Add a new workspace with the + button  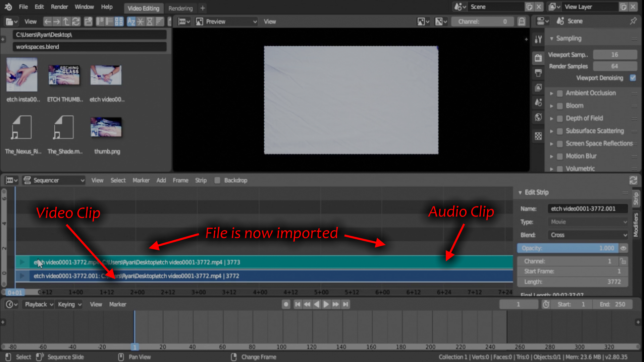[202, 8]
